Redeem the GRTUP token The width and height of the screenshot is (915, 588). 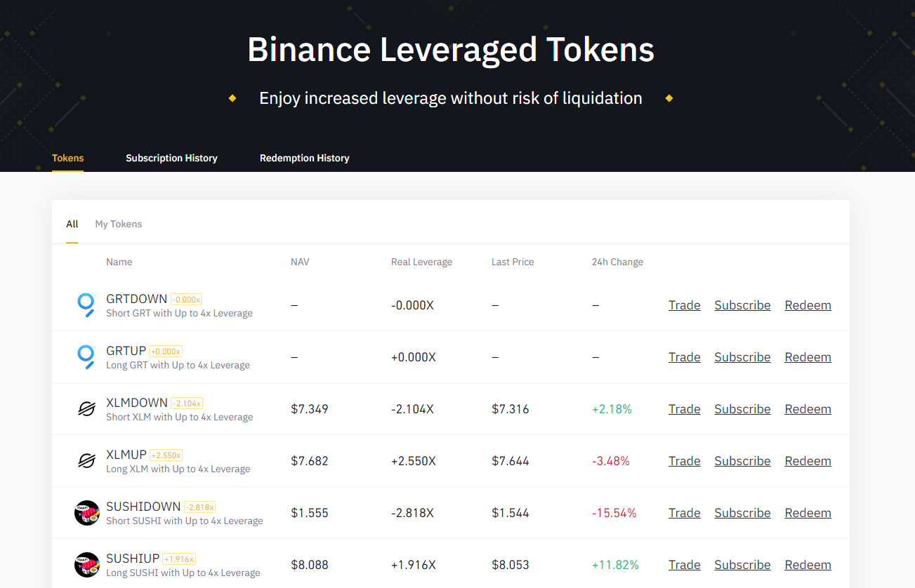[808, 357]
